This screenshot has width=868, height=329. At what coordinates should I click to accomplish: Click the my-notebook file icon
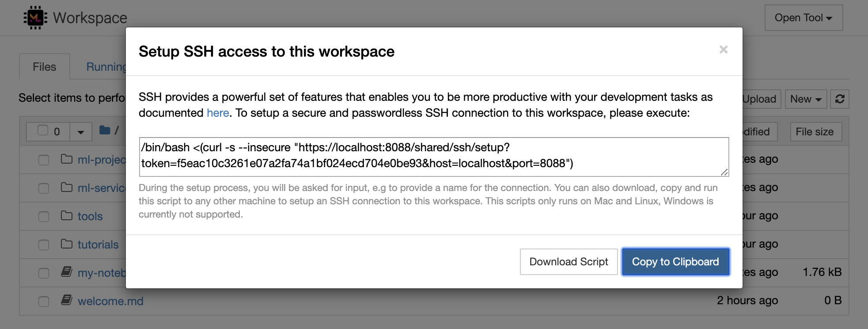pyautogui.click(x=67, y=272)
